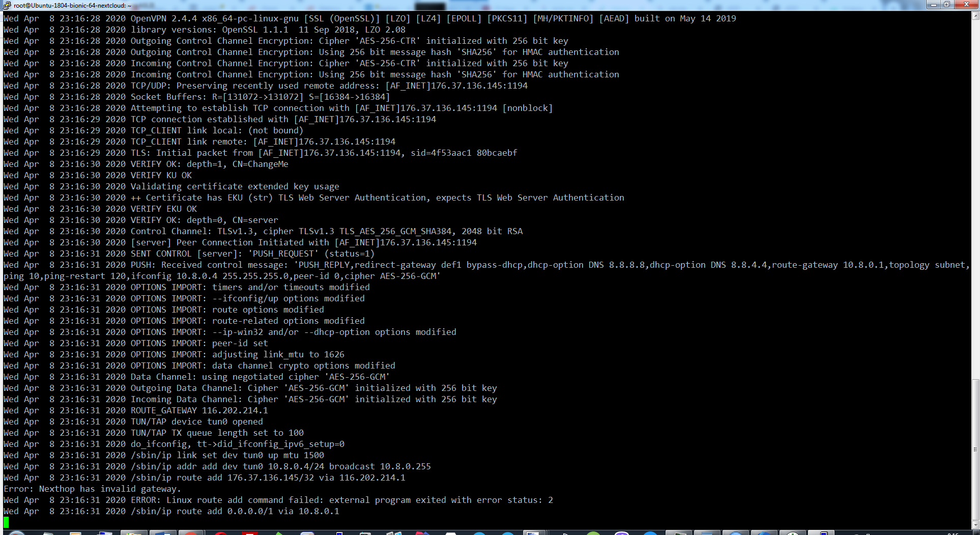Screen dimensions: 980x535
Task: Click the text 'OpenVPN 2.4.4 x86_64-pc-linux-gnu'
Action: pyautogui.click(x=215, y=18)
